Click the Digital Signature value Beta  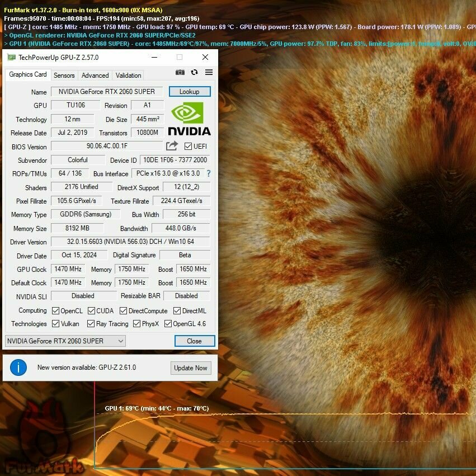(x=185, y=255)
